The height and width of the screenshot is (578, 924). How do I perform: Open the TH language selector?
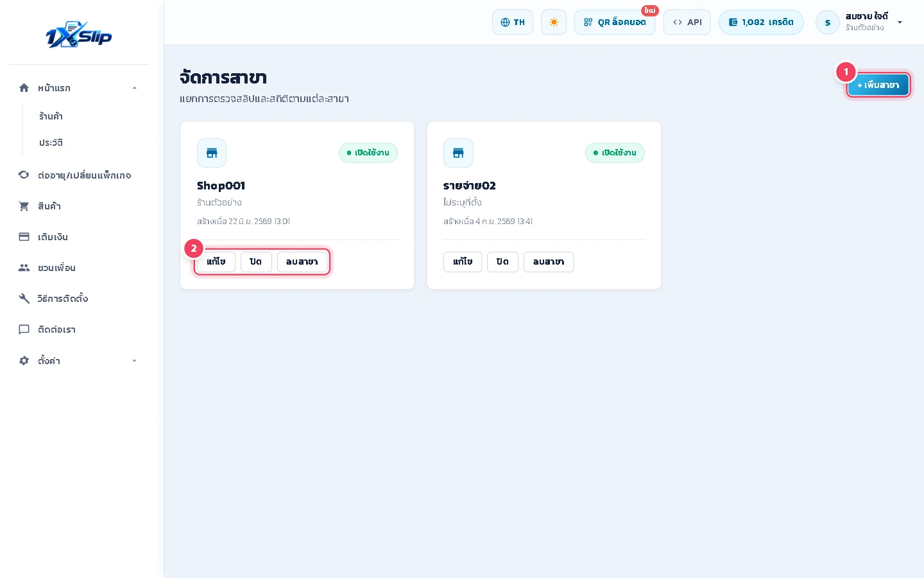coord(513,22)
